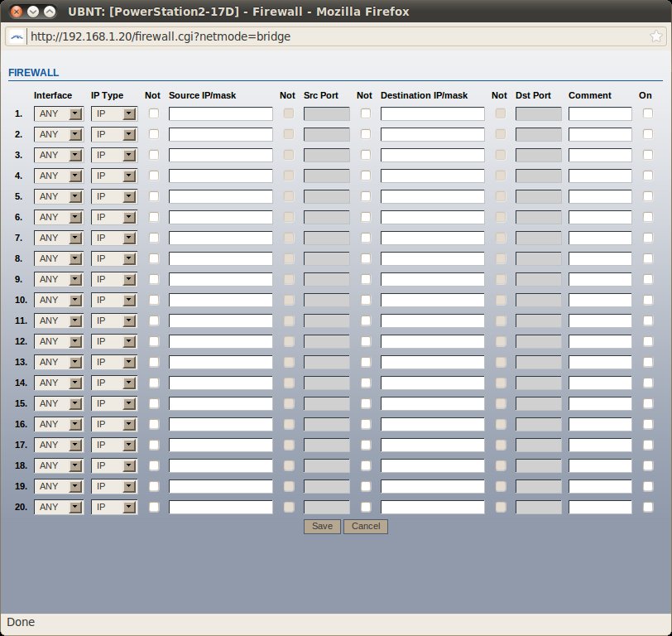672x636 pixels.
Task: Expand IP Type dropdown for rule 2
Action: click(x=113, y=134)
